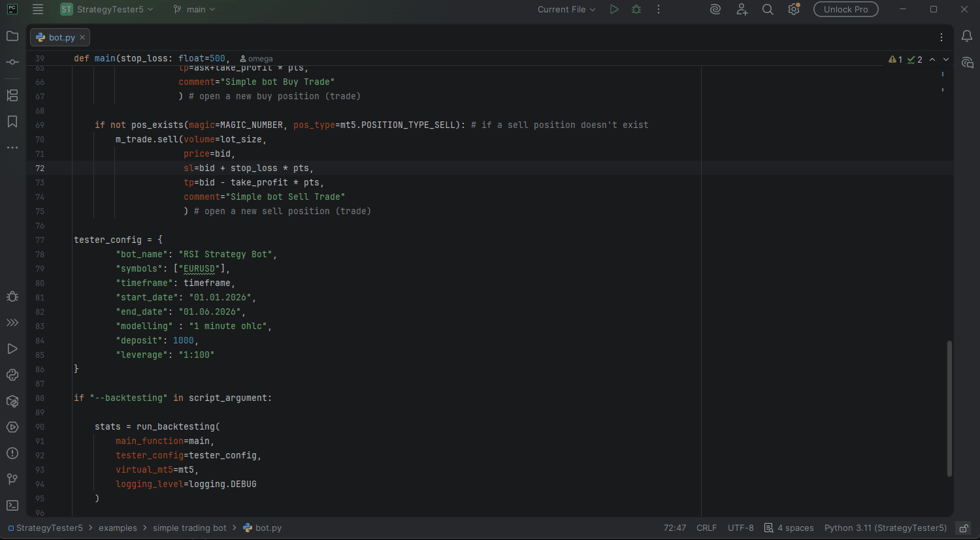Open Search Everywhere magnifier
The height and width of the screenshot is (540, 980).
[x=768, y=9]
